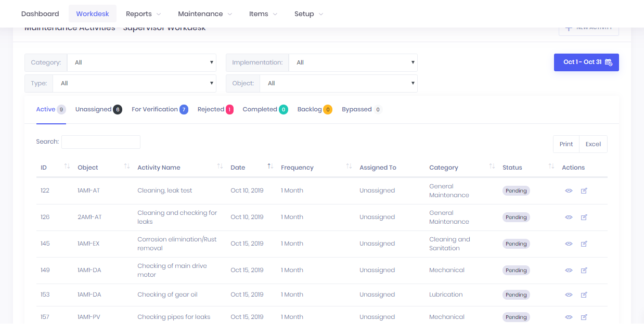The image size is (644, 333).
Task: Open the Object filter dropdown
Action: (x=338, y=83)
